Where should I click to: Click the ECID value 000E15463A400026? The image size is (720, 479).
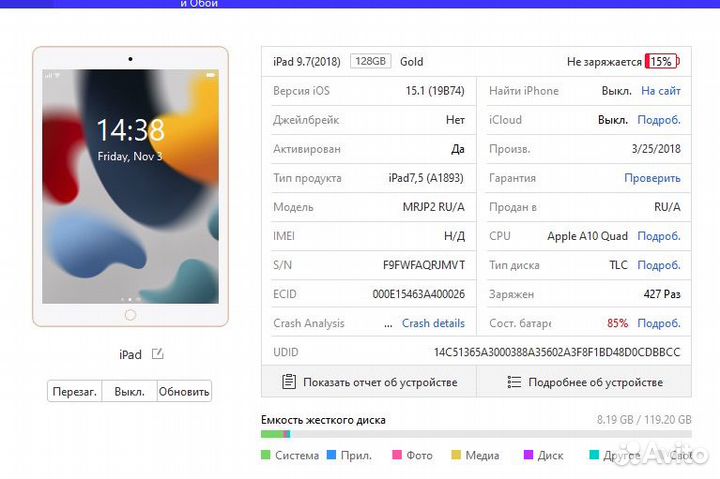(418, 294)
